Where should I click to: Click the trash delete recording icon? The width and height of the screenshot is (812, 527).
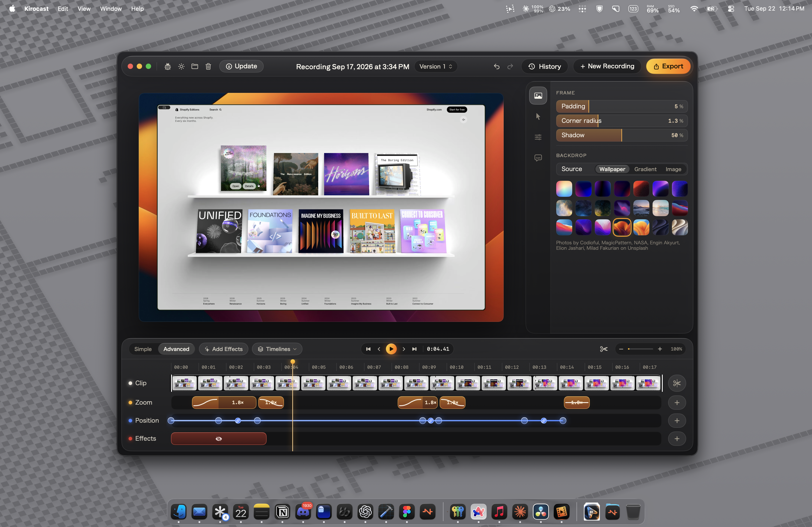[208, 66]
